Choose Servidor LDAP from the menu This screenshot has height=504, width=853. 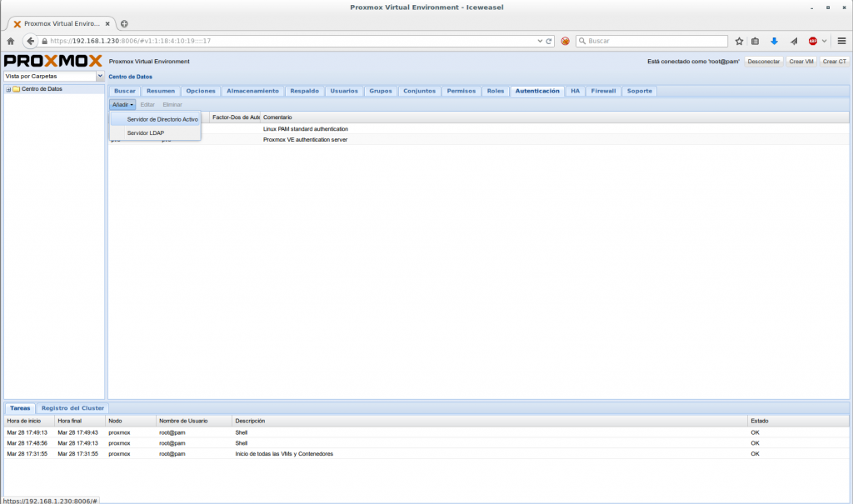click(146, 133)
